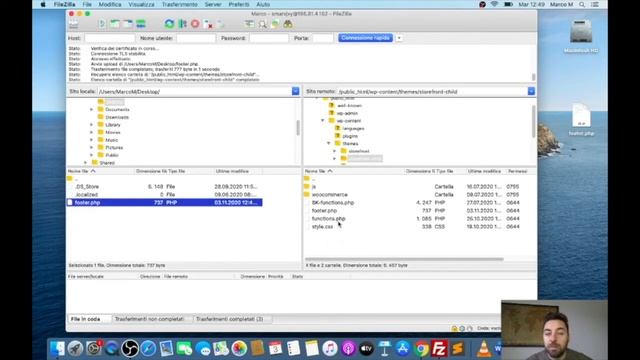Open the Modifica menu

point(110,4)
